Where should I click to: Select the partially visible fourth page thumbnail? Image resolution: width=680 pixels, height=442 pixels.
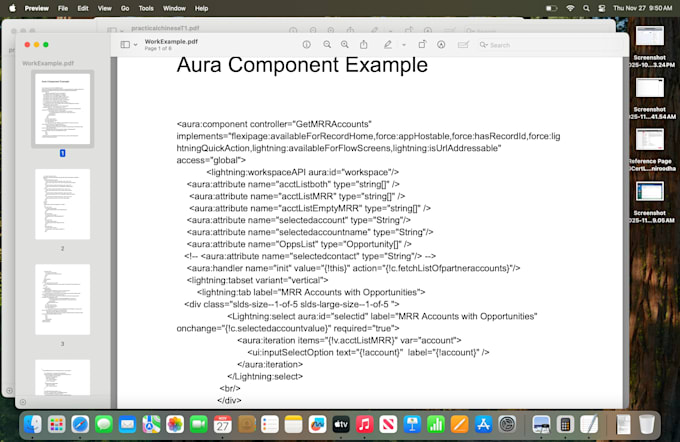point(62,377)
